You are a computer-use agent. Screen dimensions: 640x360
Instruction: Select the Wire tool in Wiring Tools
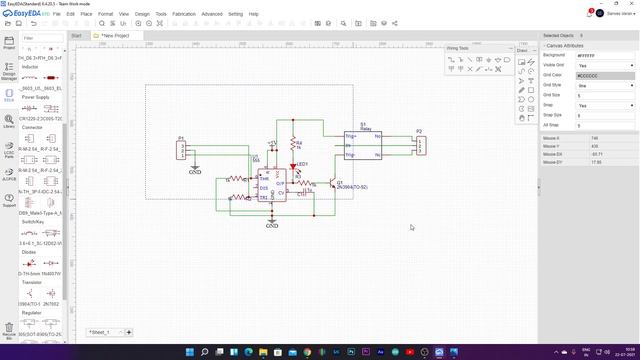coord(451,60)
